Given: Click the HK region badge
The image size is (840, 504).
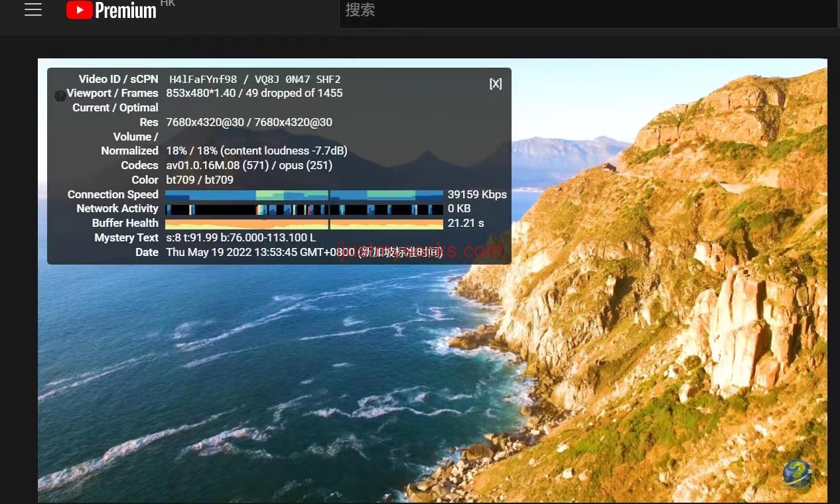Looking at the screenshot, I should [168, 3].
